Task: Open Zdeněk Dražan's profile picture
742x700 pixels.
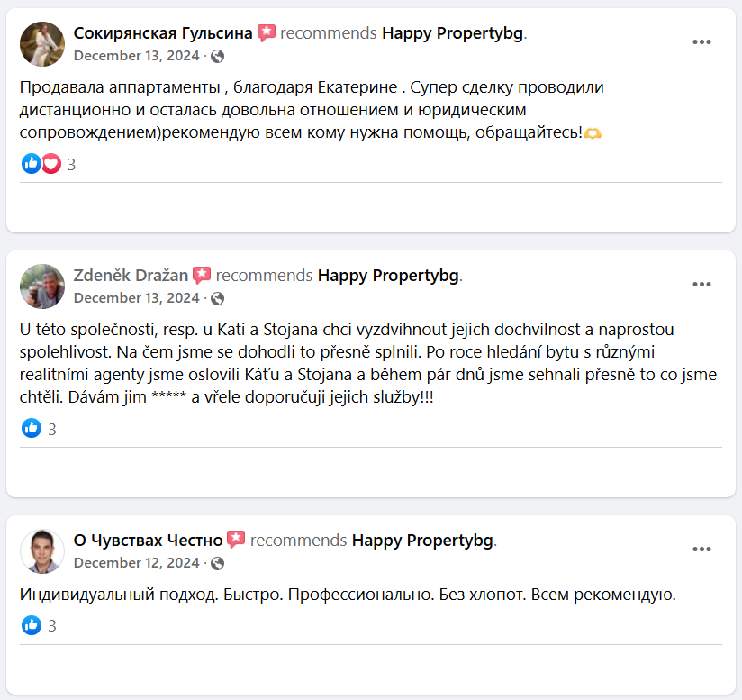Action: click(42, 286)
